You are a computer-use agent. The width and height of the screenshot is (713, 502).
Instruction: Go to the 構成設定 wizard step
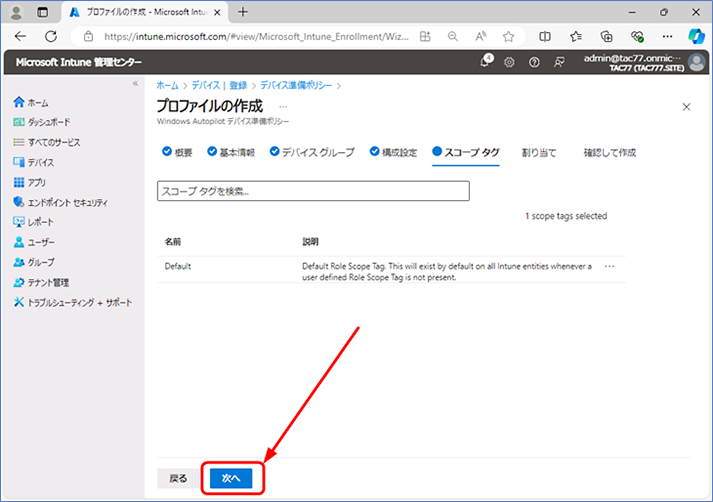[393, 152]
